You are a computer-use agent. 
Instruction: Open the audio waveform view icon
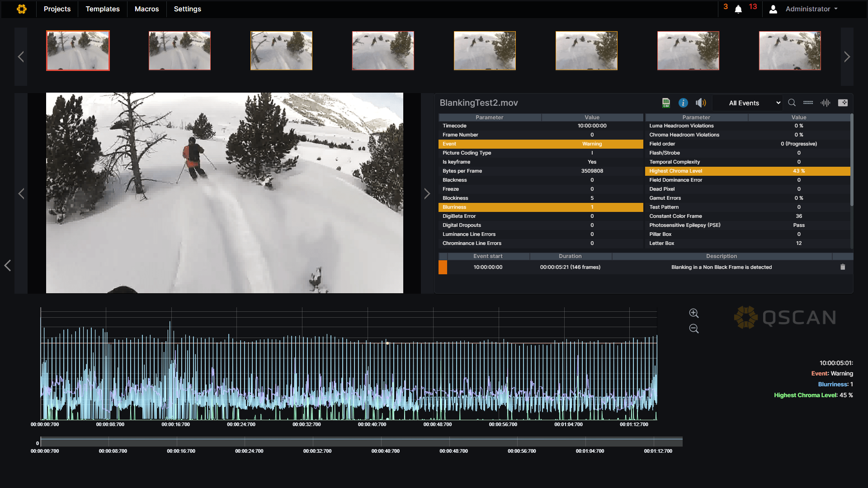[825, 103]
